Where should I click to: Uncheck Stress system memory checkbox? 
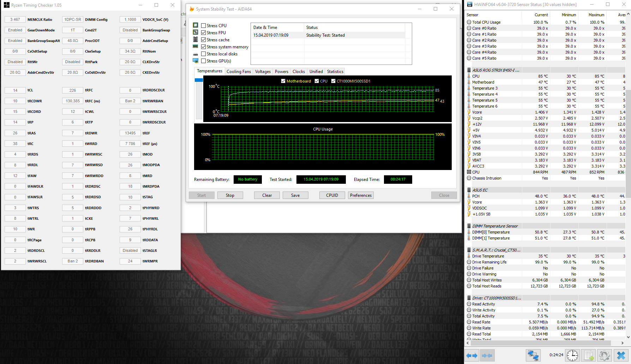[203, 47]
